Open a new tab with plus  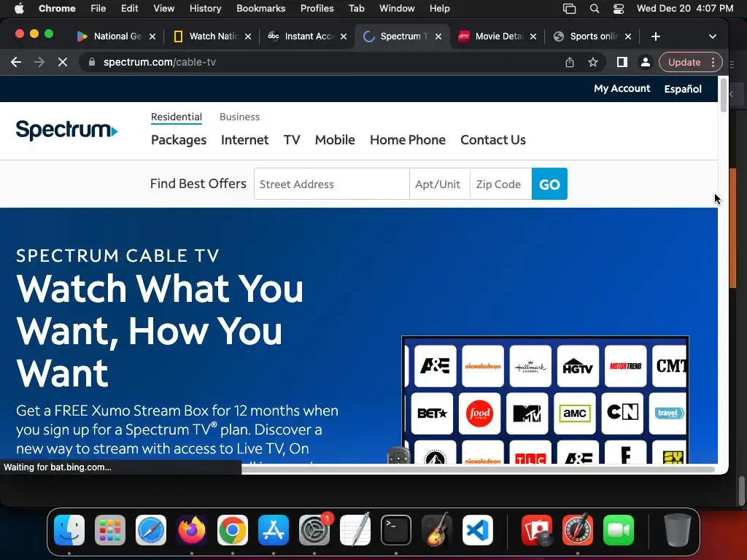pos(656,36)
